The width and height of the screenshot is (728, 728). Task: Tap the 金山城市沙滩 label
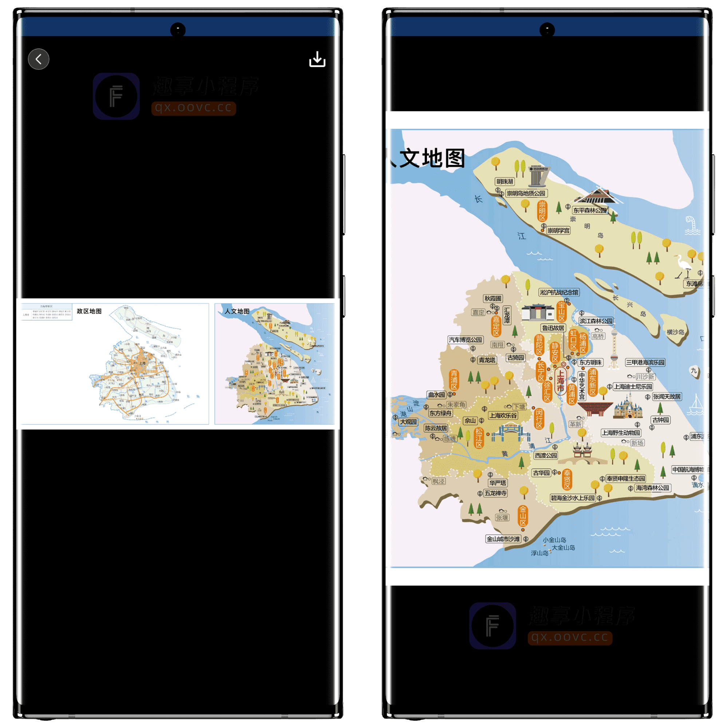click(x=503, y=539)
